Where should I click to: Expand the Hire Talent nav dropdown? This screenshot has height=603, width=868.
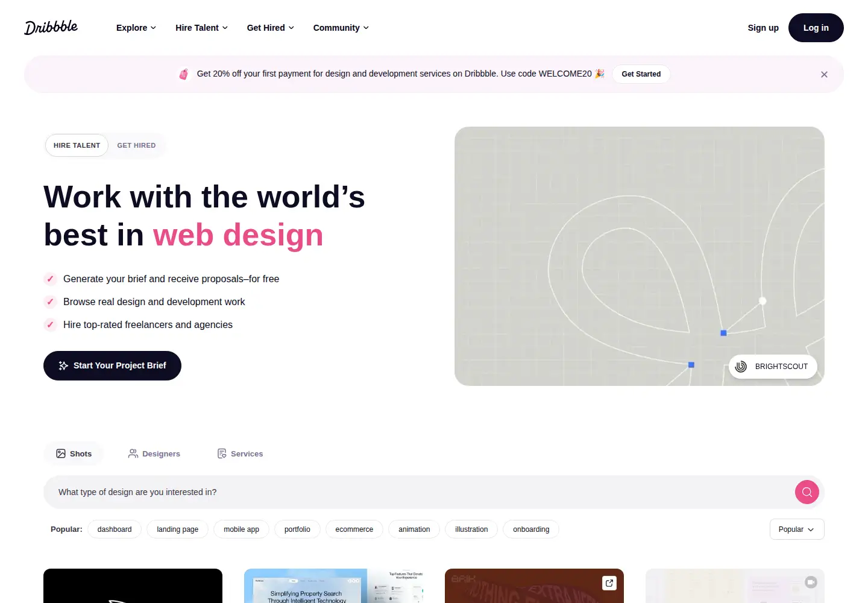click(x=201, y=28)
